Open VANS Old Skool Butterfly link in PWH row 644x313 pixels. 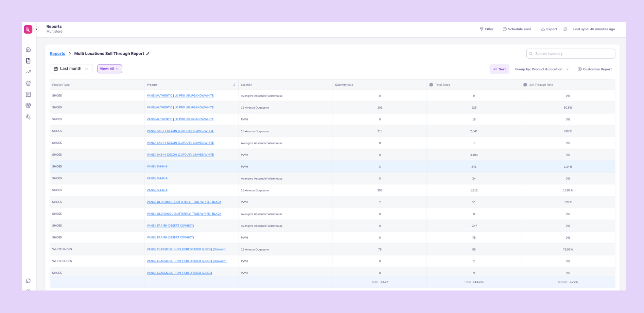pyautogui.click(x=184, y=202)
